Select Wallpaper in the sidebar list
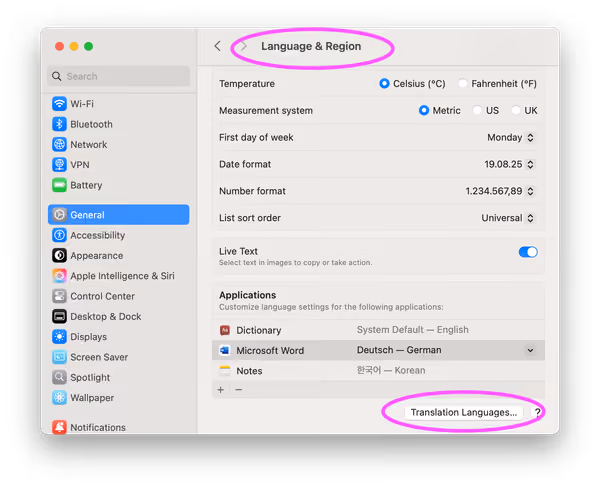This screenshot has height=488, width=600. (119, 397)
